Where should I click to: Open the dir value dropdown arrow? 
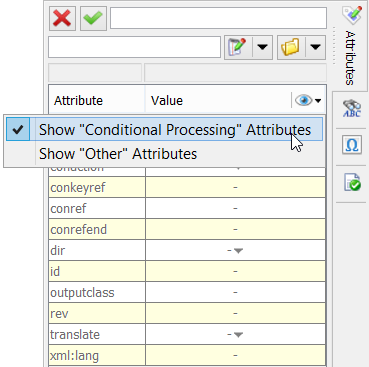click(238, 251)
